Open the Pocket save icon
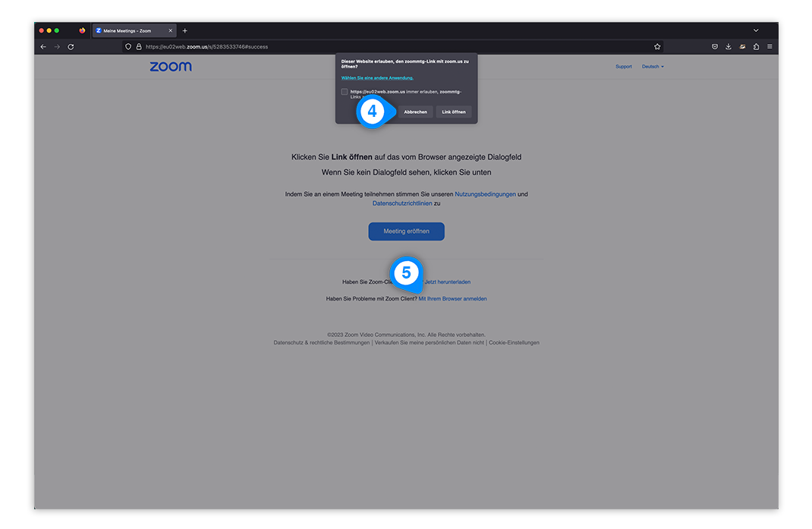The width and height of the screenshot is (812, 529). coord(715,46)
